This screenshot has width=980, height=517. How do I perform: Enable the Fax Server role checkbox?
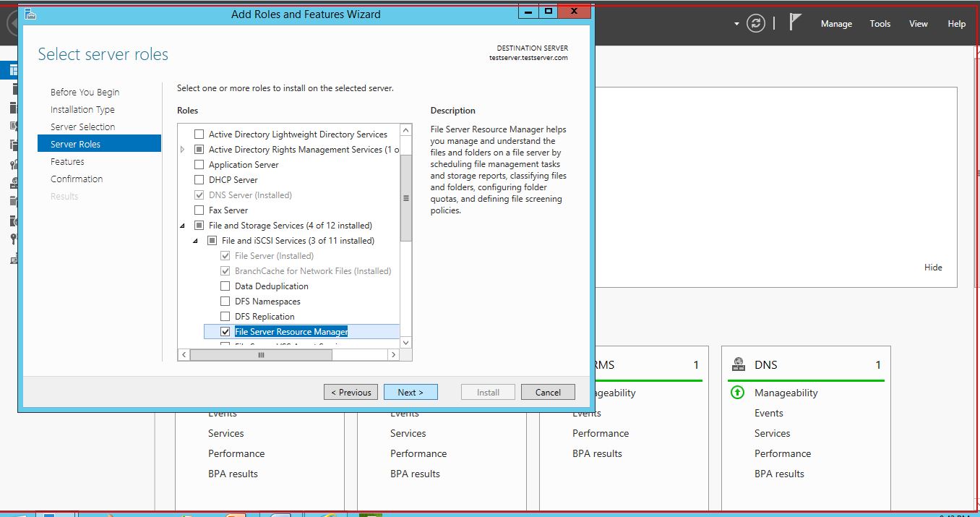(199, 210)
